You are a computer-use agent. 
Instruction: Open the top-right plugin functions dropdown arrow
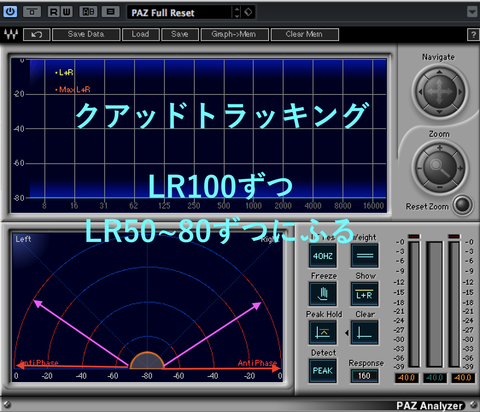pyautogui.click(x=472, y=12)
